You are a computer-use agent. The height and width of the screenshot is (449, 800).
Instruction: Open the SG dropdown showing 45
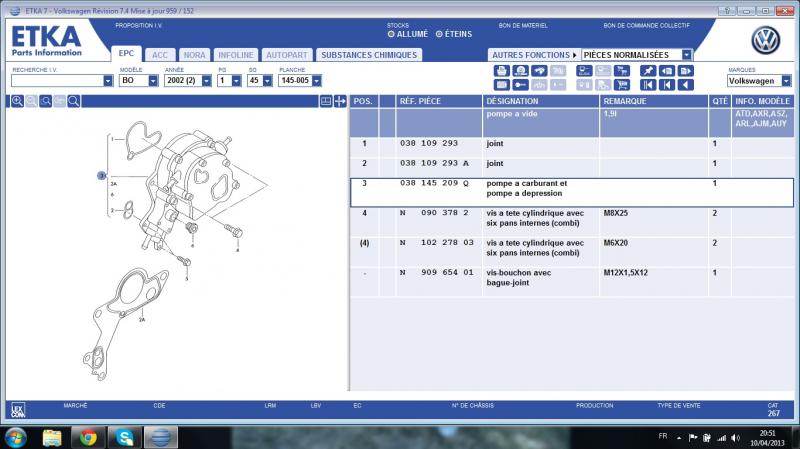(x=267, y=81)
